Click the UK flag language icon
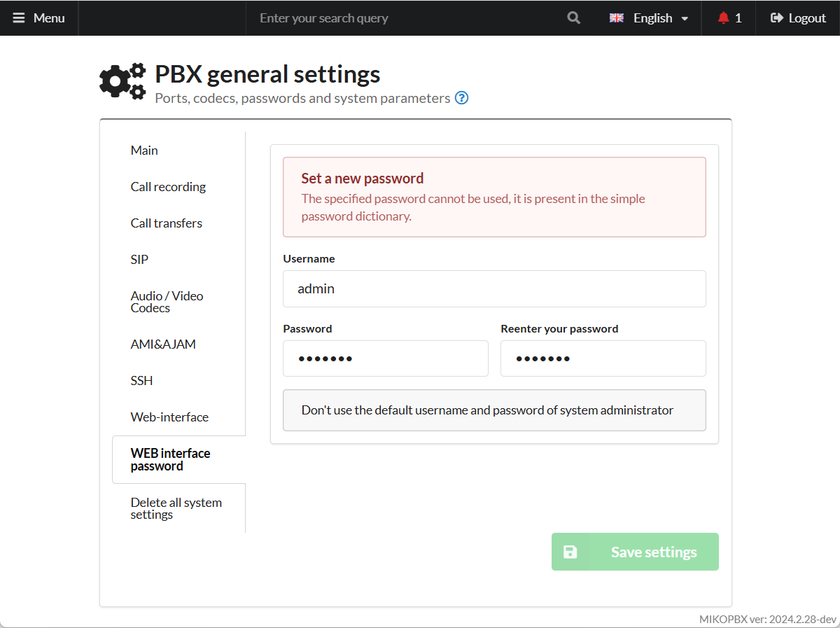The image size is (840, 628). (x=616, y=18)
